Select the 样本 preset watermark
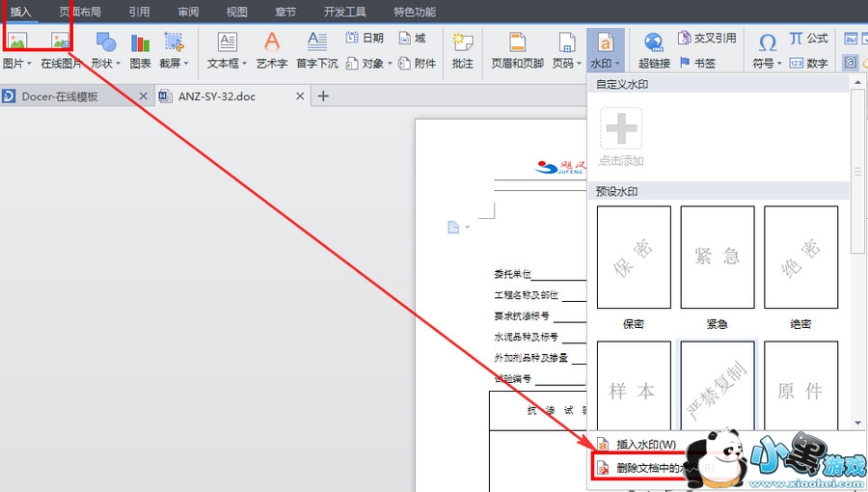The height and width of the screenshot is (492, 868). coord(634,385)
